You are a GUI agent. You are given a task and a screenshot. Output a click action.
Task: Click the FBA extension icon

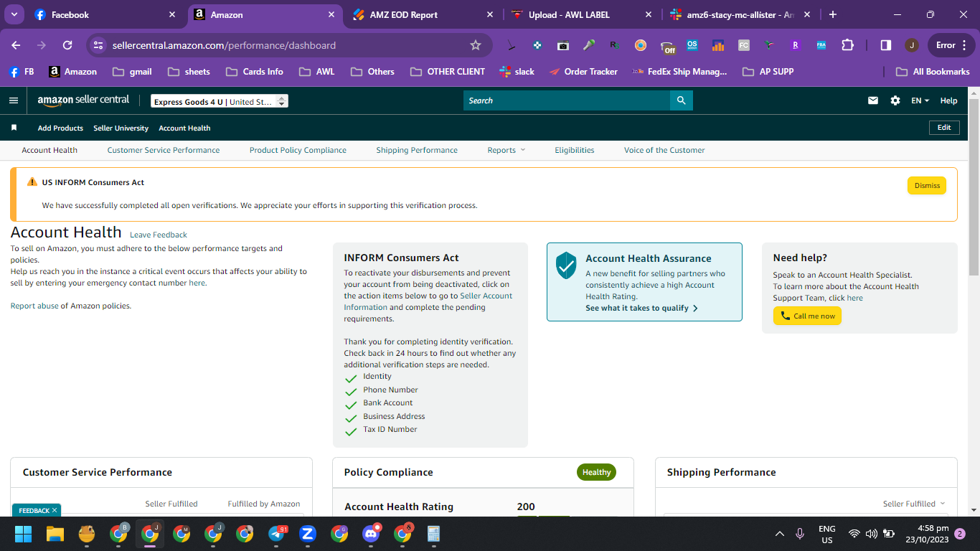pos(821,45)
